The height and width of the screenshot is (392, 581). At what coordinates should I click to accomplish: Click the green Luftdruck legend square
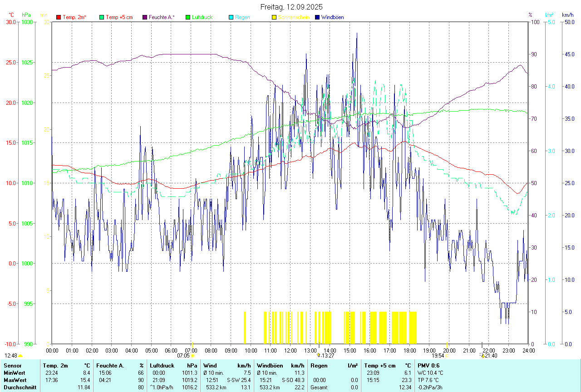[188, 17]
